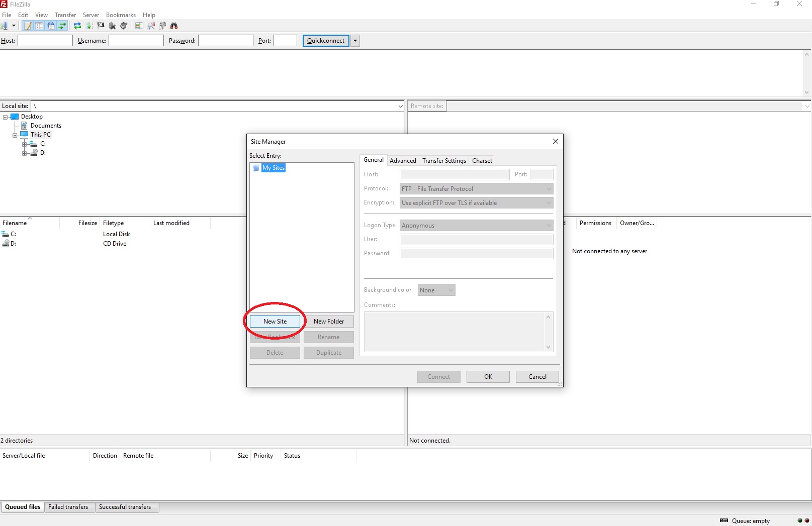Image resolution: width=812 pixels, height=526 pixels.
Task: Sort local files by Last modified column
Action: click(x=179, y=223)
